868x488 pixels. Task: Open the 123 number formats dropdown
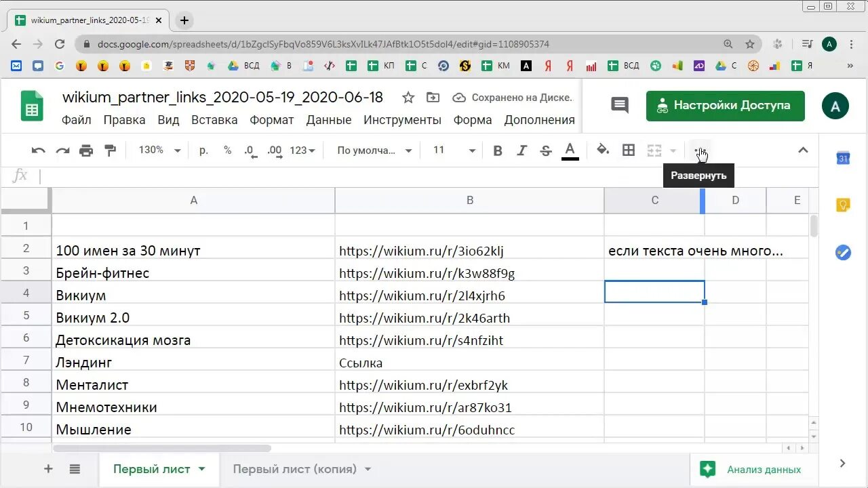302,150
